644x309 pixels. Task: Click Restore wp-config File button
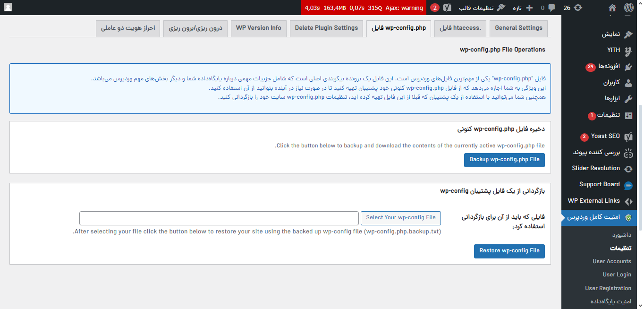[x=509, y=251]
